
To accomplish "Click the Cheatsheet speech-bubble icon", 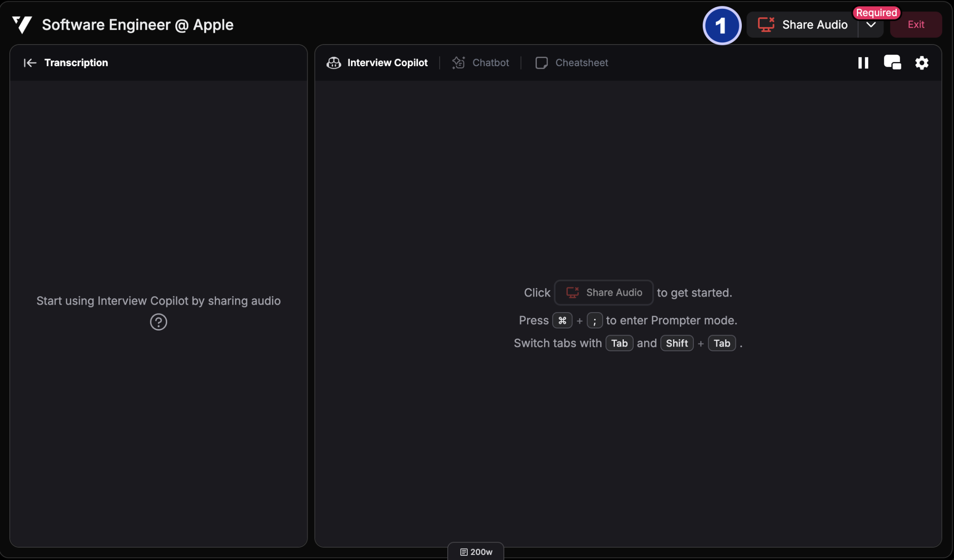I will click(542, 62).
